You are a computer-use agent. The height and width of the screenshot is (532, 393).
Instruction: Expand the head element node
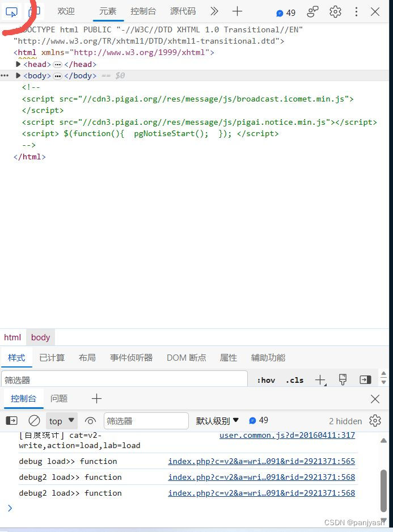[18, 64]
